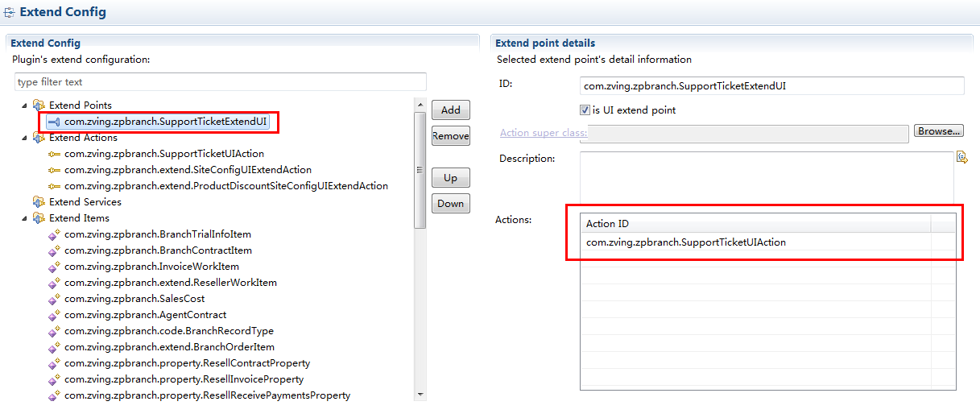
Task: Click the description helper icon beside Description field
Action: [x=961, y=158]
